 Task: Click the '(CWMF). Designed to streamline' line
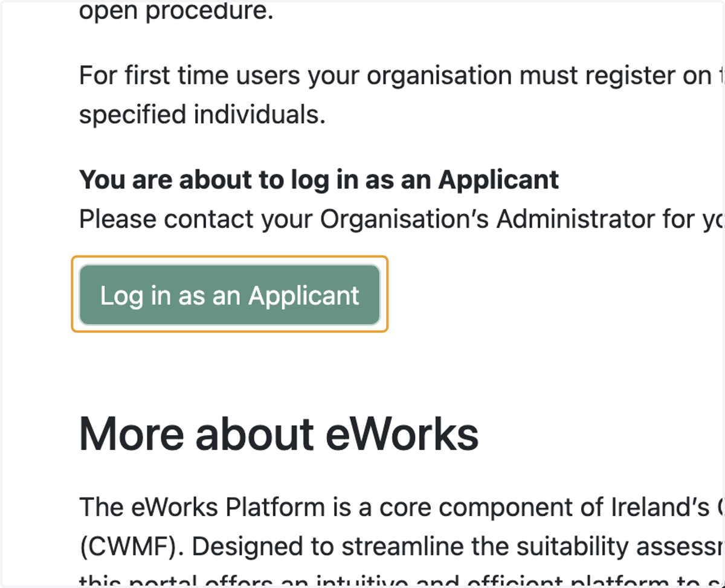click(402, 547)
